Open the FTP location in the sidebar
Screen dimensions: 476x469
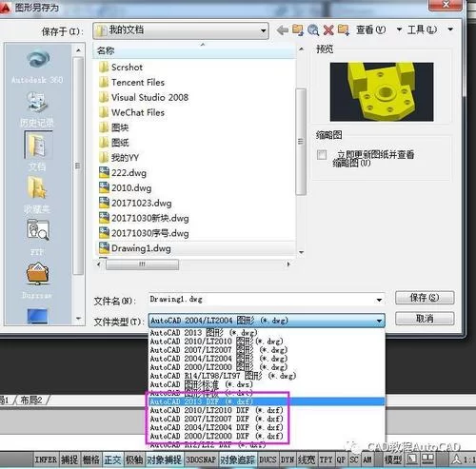(x=37, y=237)
